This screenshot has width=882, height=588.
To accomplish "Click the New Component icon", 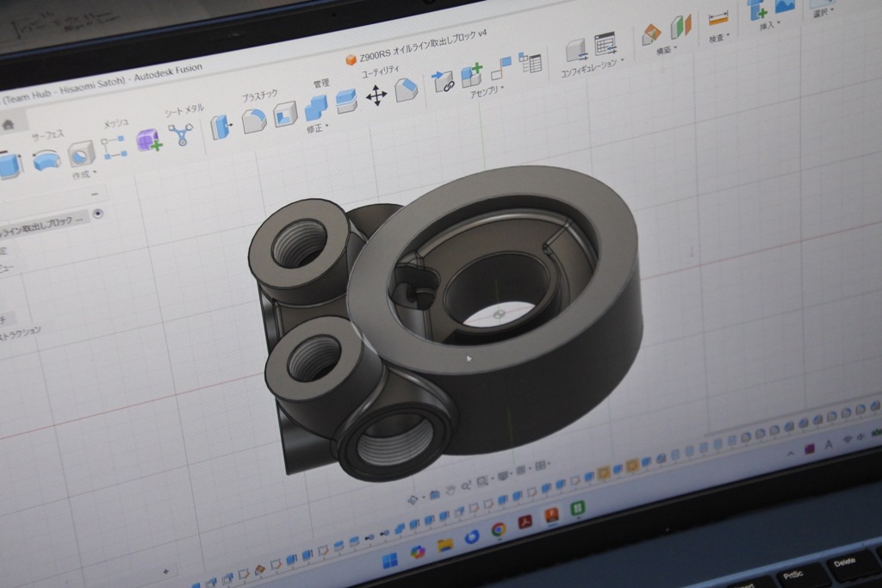I will click(x=471, y=75).
